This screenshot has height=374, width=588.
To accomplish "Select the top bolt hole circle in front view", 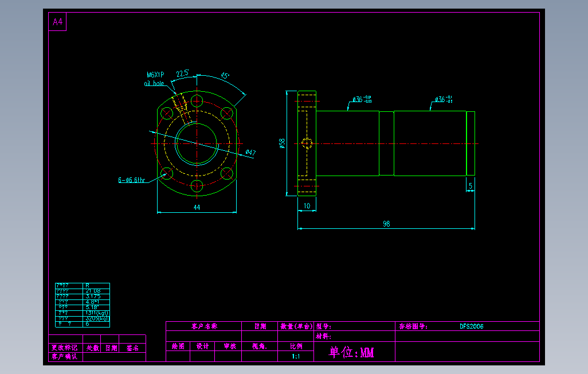I will coord(197,101).
